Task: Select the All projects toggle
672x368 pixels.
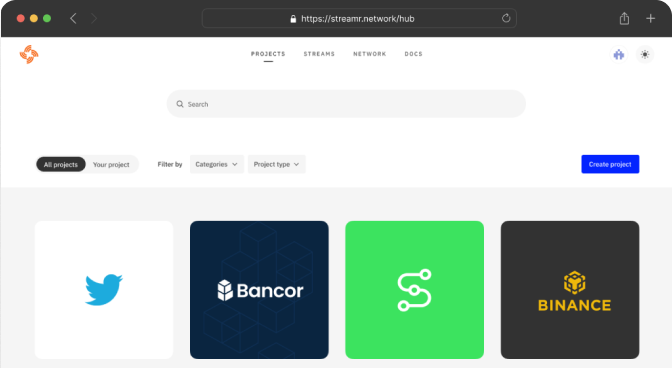Action: [x=61, y=165]
